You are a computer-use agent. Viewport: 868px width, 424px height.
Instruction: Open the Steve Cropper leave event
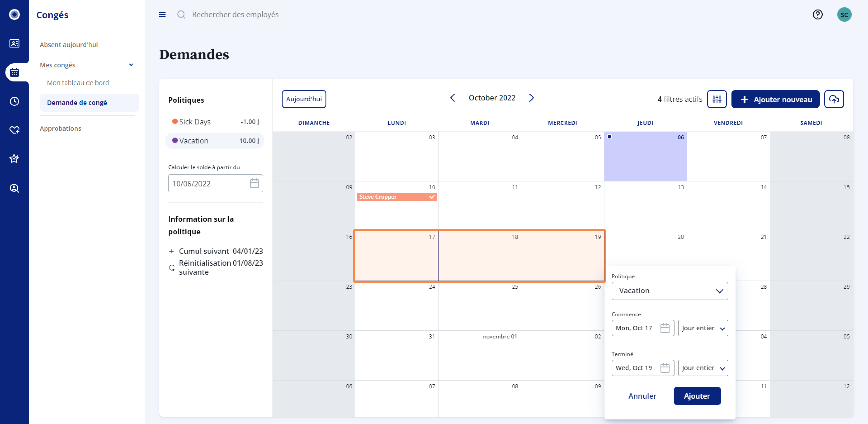397,197
